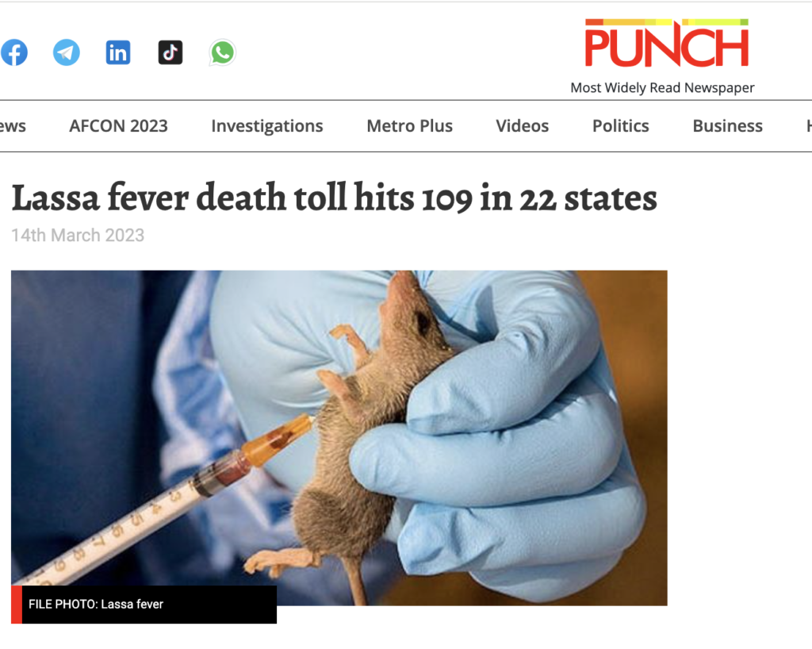The width and height of the screenshot is (812, 649).
Task: Click the PUNCH newspaper logo
Action: (x=667, y=43)
